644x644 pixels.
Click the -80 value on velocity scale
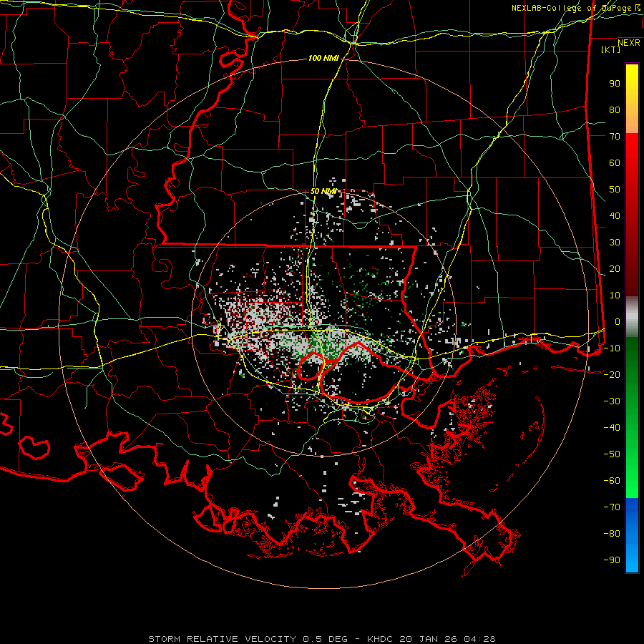click(x=612, y=534)
